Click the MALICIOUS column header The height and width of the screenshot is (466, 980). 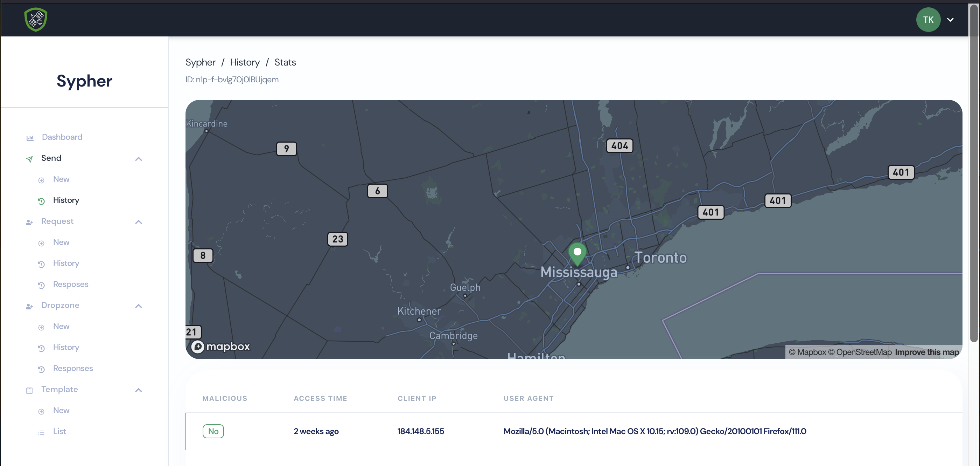pyautogui.click(x=225, y=399)
